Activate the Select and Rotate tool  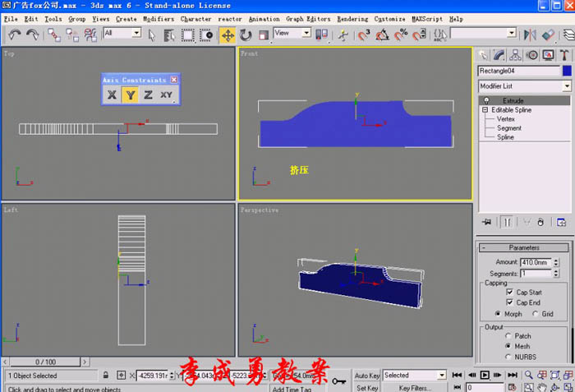click(x=246, y=35)
